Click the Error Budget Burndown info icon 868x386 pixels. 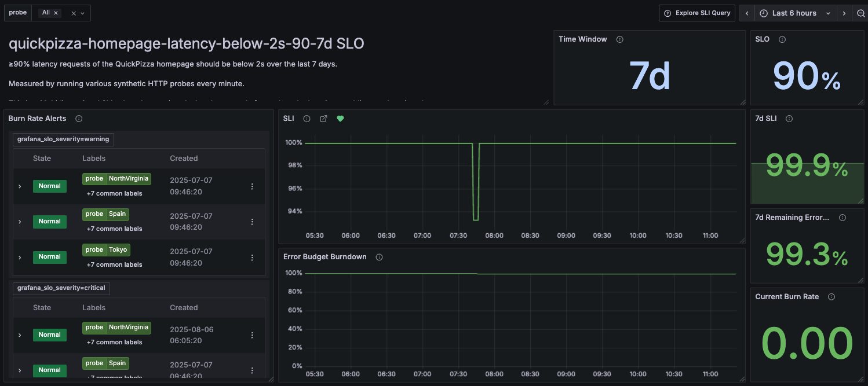(379, 257)
